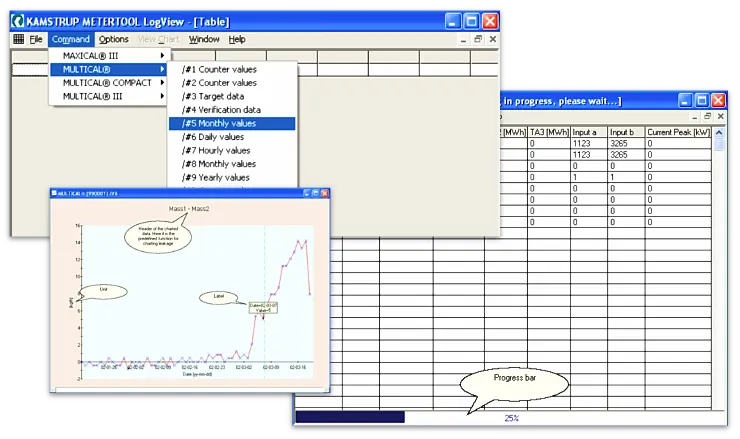
Task: Click the table scrollbar up arrow
Action: [719, 133]
